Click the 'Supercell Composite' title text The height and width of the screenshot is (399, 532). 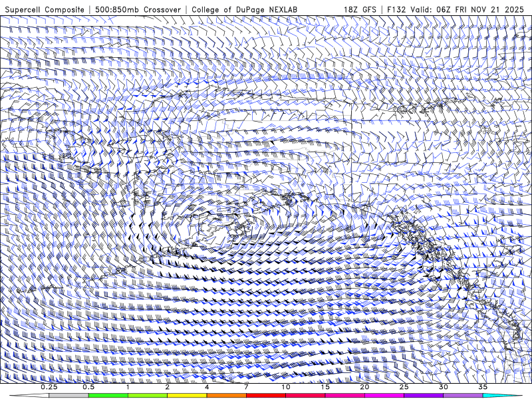pos(45,9)
